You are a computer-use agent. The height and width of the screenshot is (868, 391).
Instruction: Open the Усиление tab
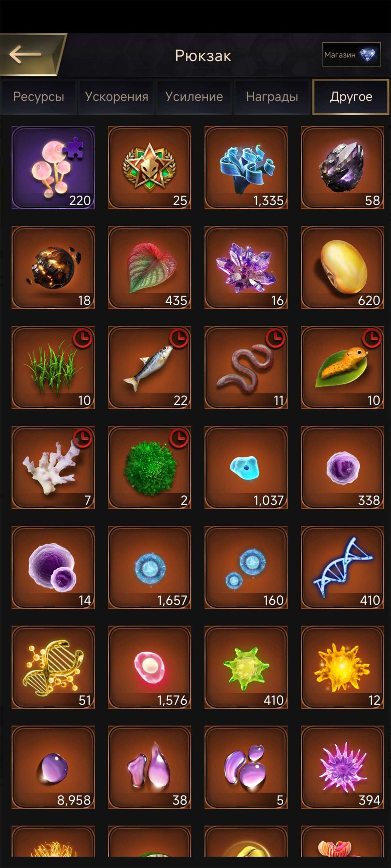[194, 97]
